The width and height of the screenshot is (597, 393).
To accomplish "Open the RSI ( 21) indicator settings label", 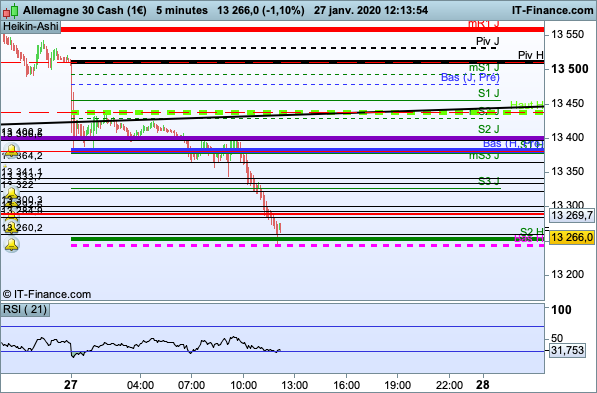I will click(25, 310).
